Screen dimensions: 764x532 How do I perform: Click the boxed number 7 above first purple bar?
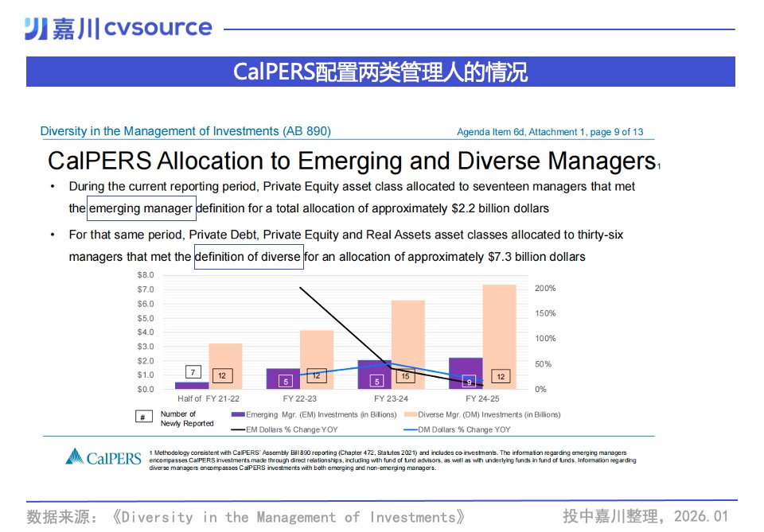point(193,371)
